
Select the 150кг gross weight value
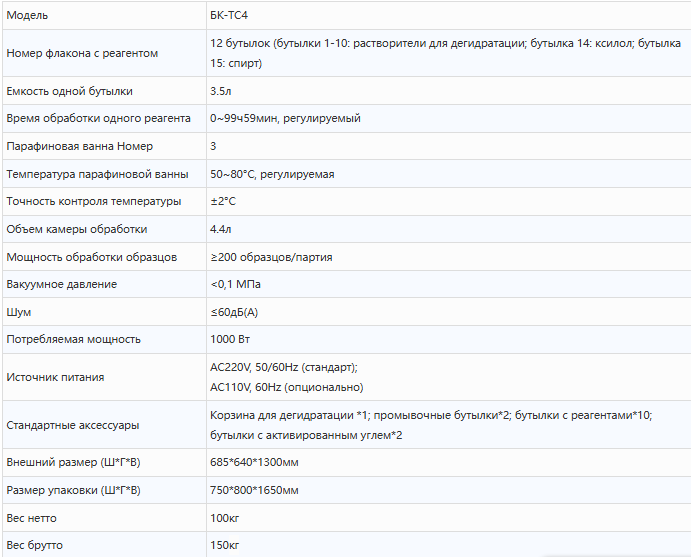(225, 545)
